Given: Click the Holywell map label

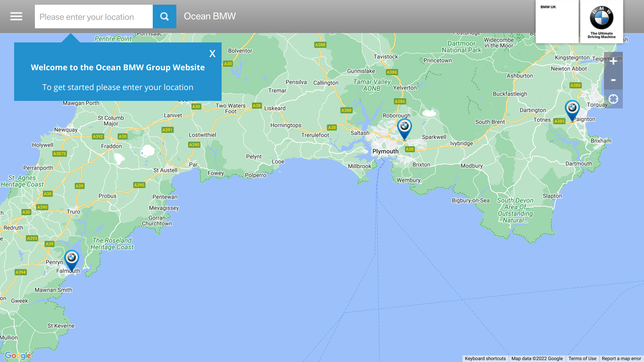Looking at the screenshot, I should (x=42, y=145).
